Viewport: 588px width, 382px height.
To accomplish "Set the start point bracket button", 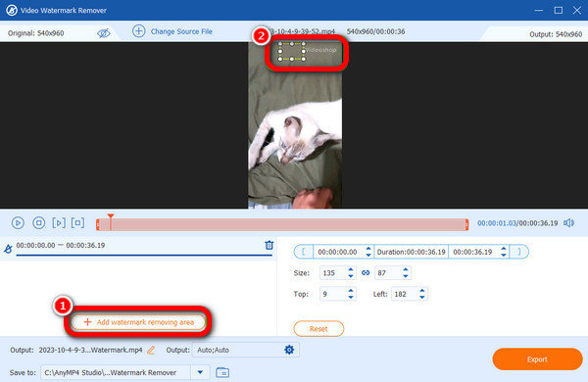I will tap(304, 252).
